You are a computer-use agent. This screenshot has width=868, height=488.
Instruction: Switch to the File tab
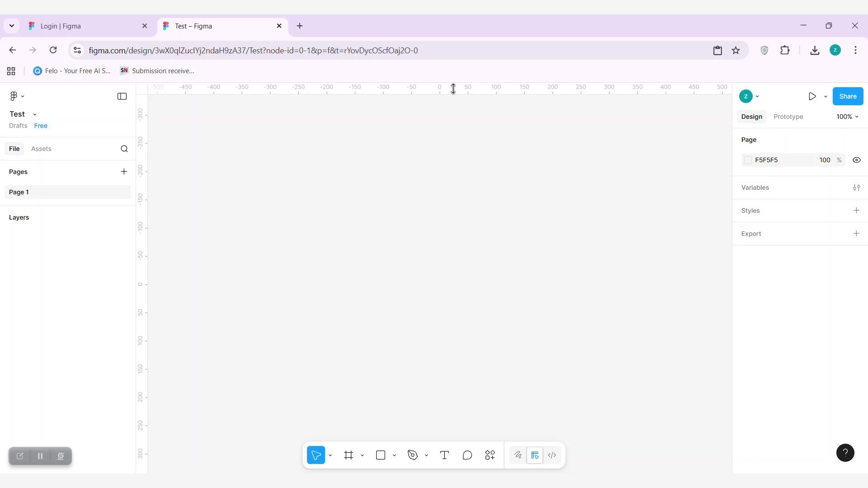14,149
